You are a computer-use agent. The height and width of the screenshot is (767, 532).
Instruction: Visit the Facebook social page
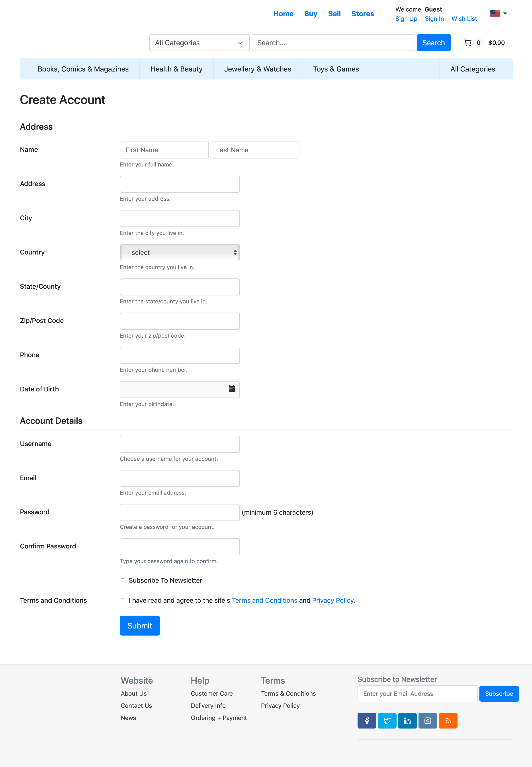pos(367,721)
